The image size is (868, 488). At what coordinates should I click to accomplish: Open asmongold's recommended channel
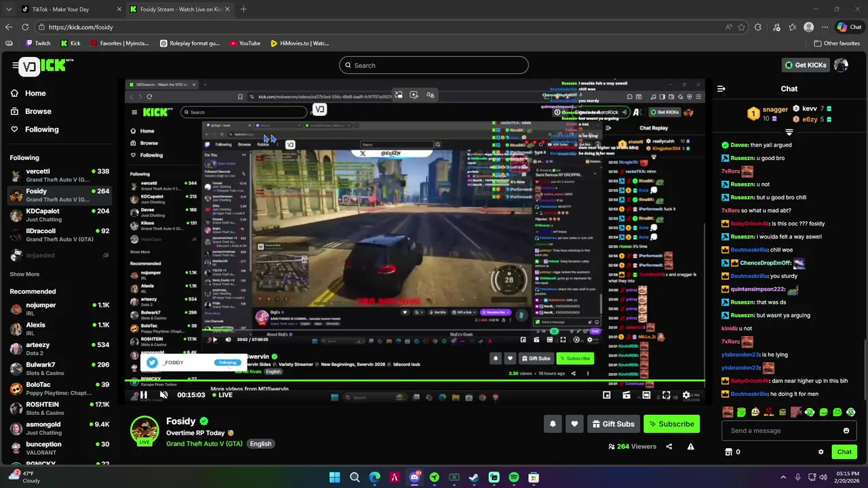click(59, 428)
